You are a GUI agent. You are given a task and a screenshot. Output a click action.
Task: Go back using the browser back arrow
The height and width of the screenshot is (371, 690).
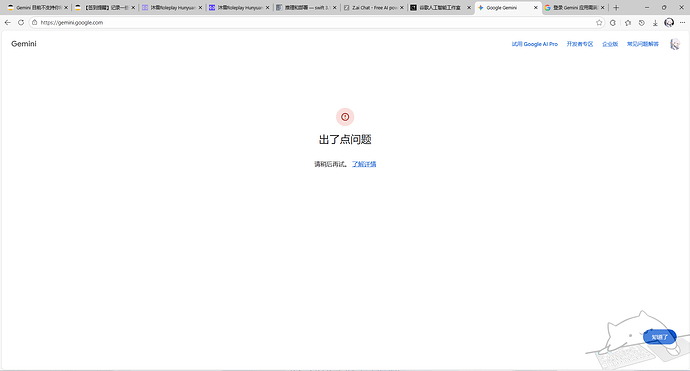coord(7,22)
